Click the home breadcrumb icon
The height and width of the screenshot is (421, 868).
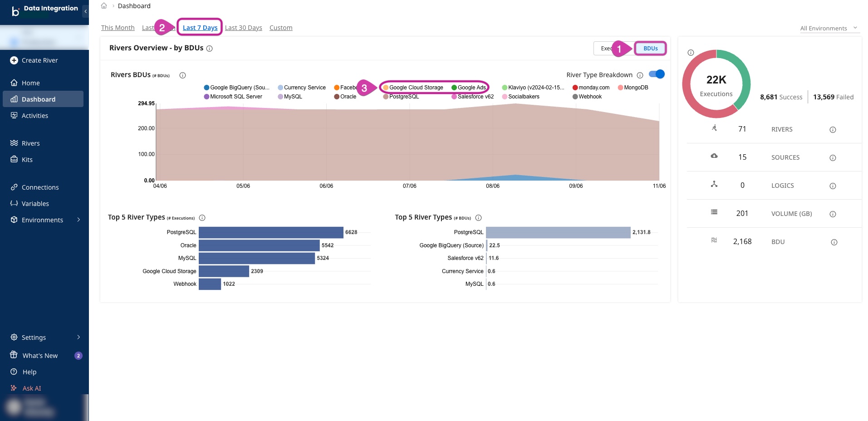104,6
